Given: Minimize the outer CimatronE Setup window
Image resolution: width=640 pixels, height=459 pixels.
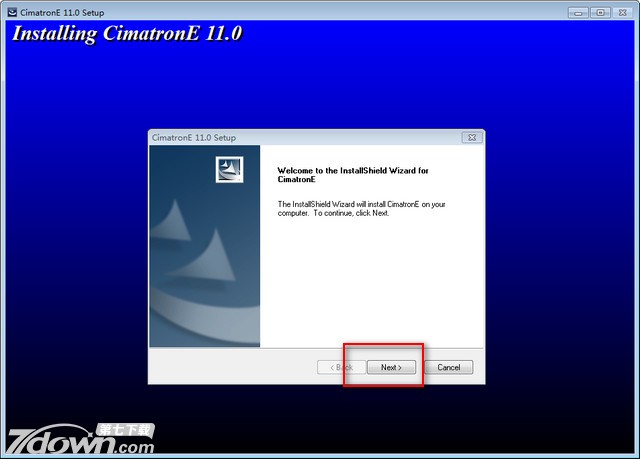Looking at the screenshot, I should pos(578,13).
